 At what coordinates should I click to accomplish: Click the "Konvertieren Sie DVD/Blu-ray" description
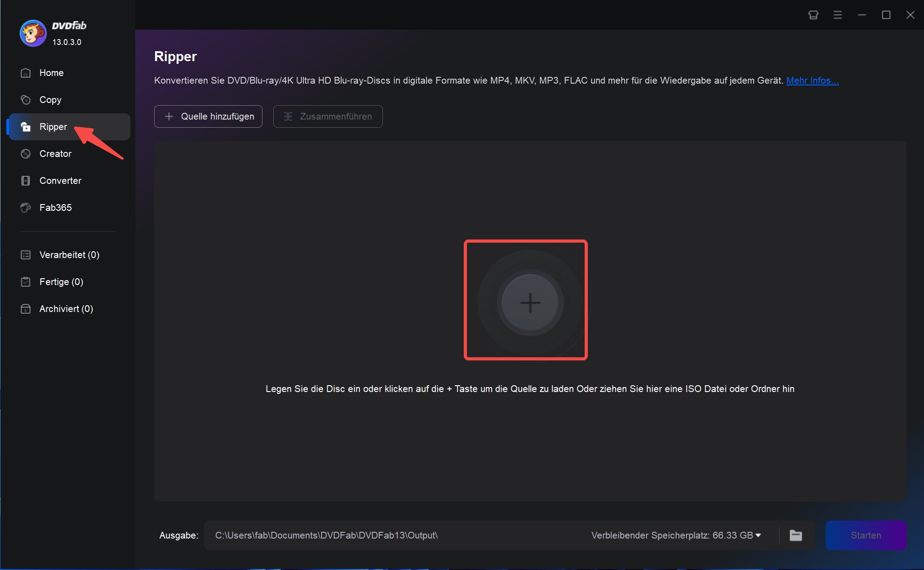coord(469,80)
